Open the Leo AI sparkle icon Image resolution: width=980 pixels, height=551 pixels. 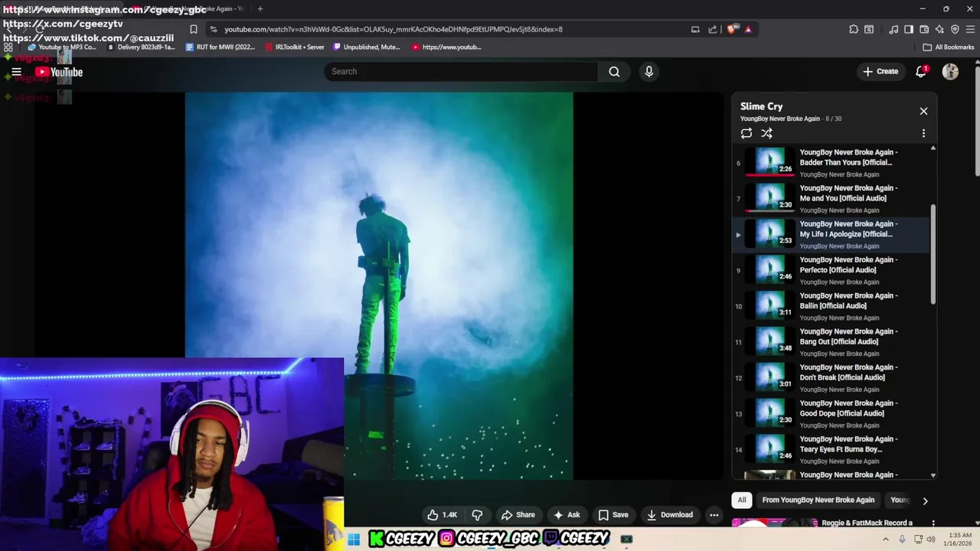pyautogui.click(x=939, y=29)
